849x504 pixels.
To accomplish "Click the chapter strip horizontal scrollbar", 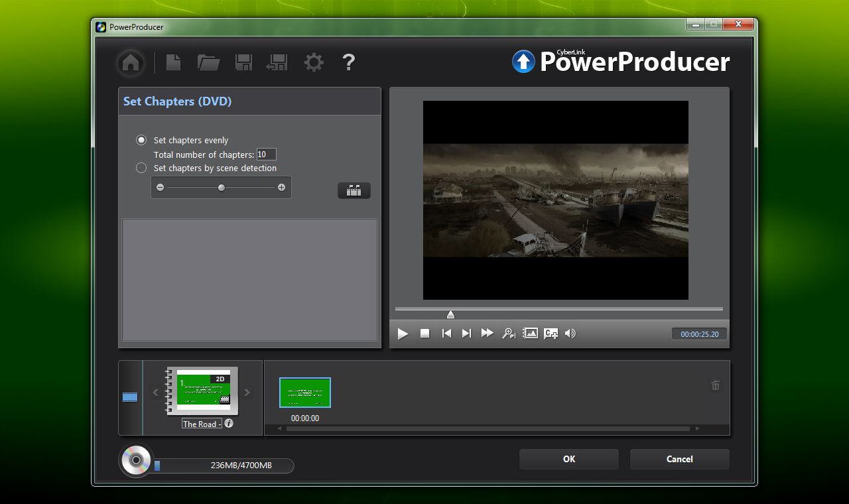I will click(x=488, y=428).
